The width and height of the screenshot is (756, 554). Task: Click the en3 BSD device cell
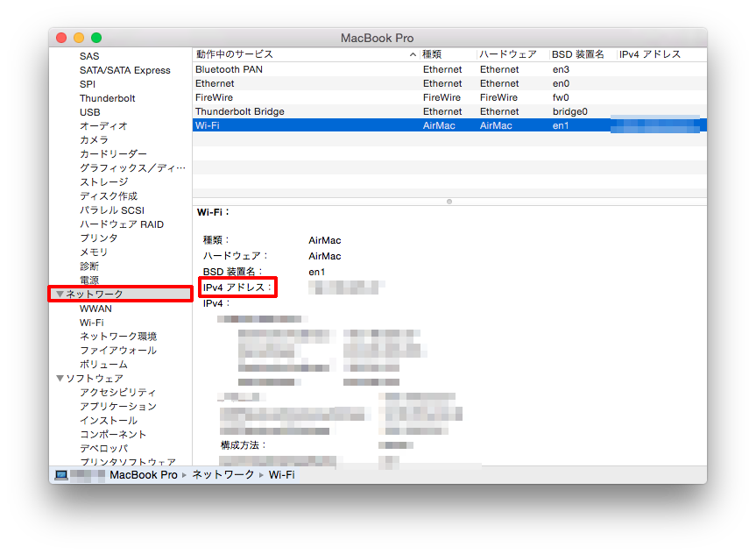tap(561, 69)
